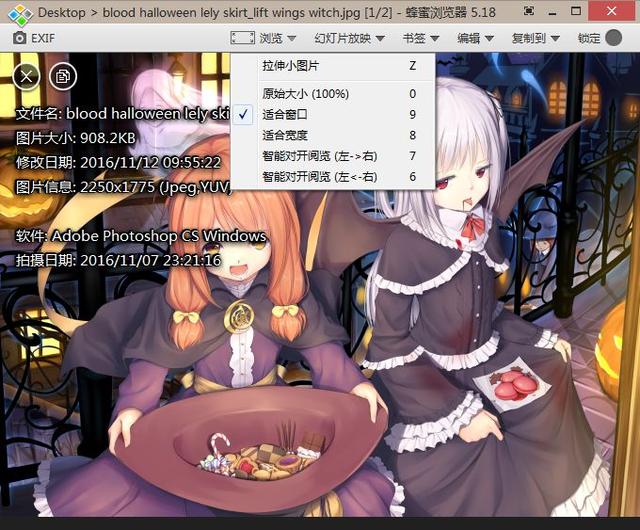The height and width of the screenshot is (530, 640).
Task: Select 智能对开阅览 (左->右) option
Action: [x=333, y=156]
